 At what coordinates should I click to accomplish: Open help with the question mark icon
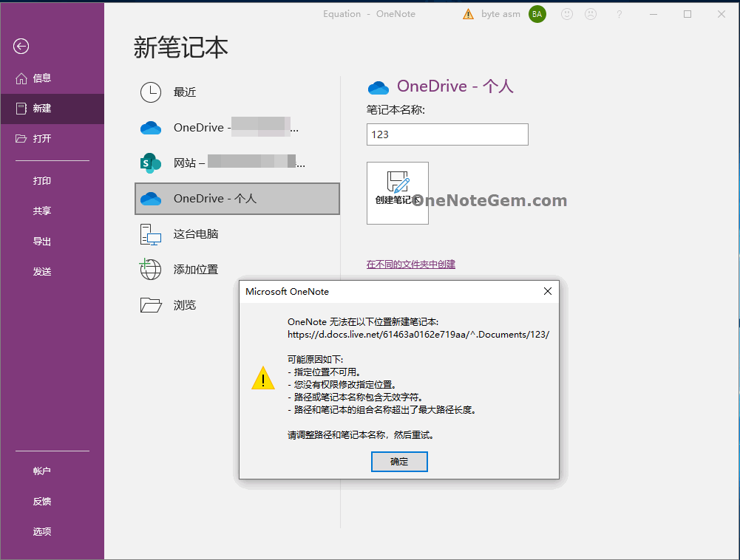click(620, 14)
